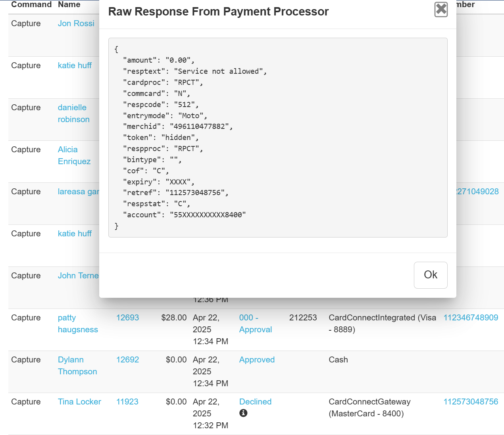The height and width of the screenshot is (435, 504).
Task: Open reference number 112573048756 link
Action: tap(471, 402)
